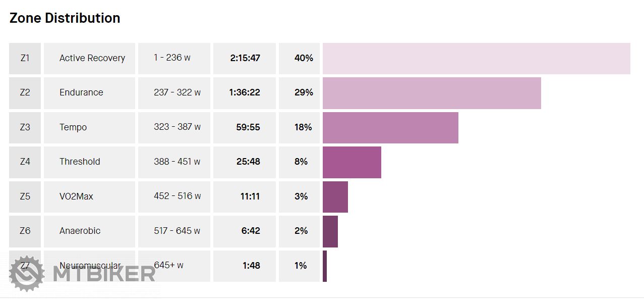644x299 pixels.
Task: Click the Anaerobic zone label
Action: click(80, 231)
